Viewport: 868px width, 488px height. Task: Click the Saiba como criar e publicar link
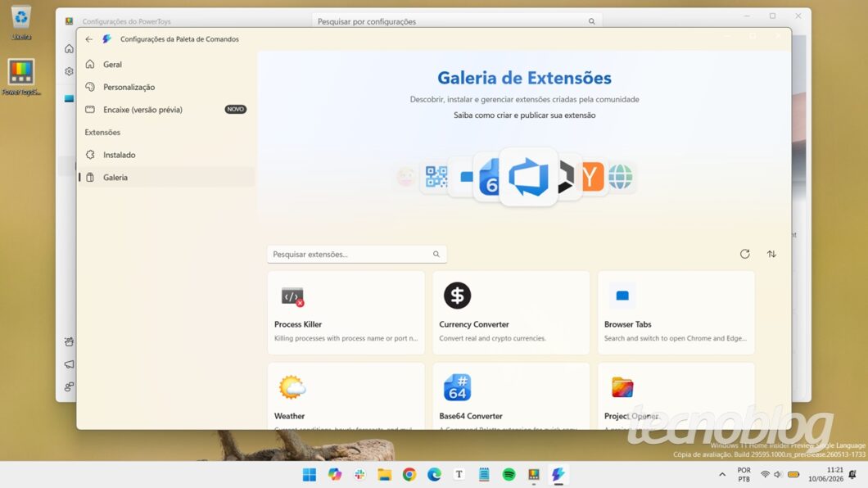(x=524, y=115)
